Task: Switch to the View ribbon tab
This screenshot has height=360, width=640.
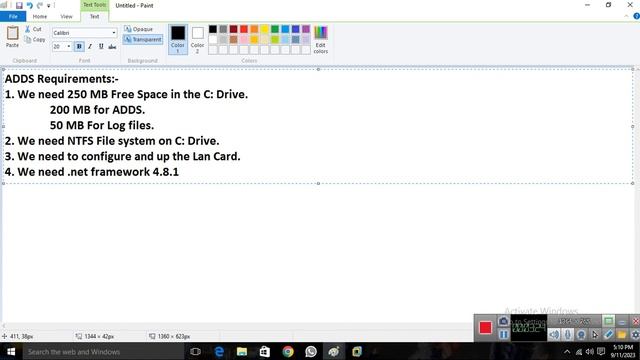Action: pos(66,16)
